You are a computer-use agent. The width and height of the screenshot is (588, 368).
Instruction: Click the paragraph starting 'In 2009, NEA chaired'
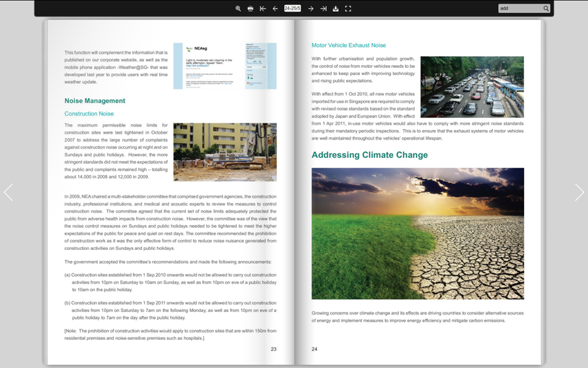(x=170, y=222)
